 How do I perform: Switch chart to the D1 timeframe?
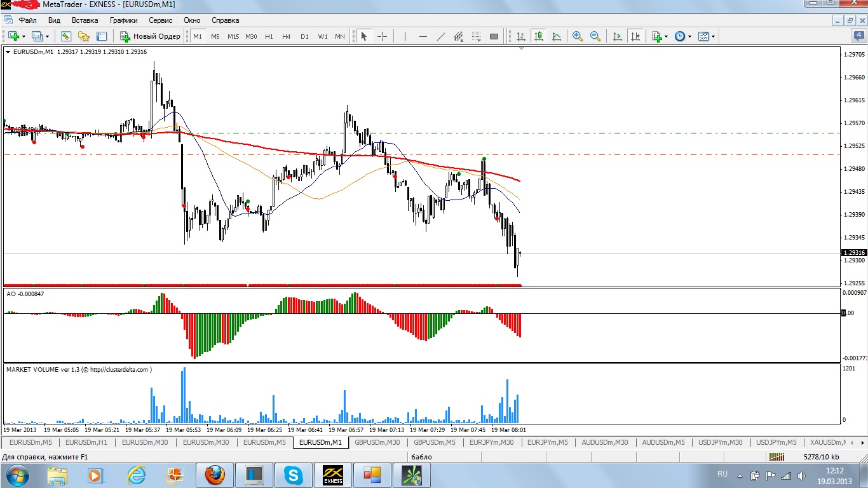coord(305,36)
